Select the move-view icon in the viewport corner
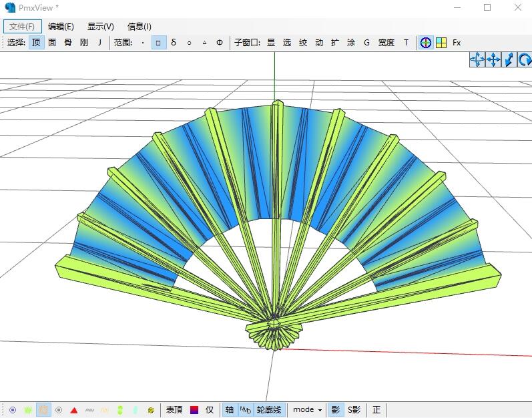532x418 pixels. (x=477, y=59)
